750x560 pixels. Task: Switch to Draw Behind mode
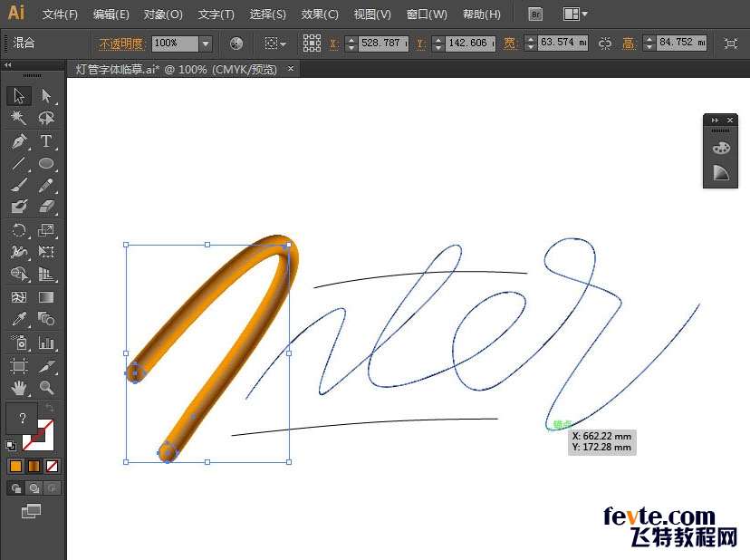pos(34,488)
